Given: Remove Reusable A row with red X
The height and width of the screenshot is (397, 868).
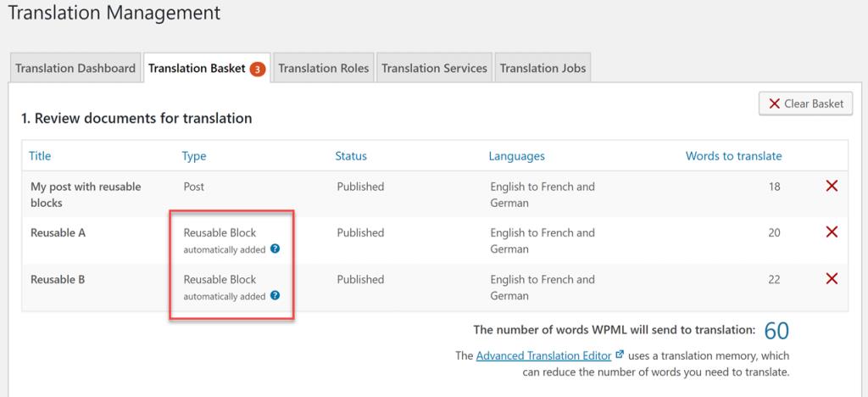Looking at the screenshot, I should tap(831, 232).
